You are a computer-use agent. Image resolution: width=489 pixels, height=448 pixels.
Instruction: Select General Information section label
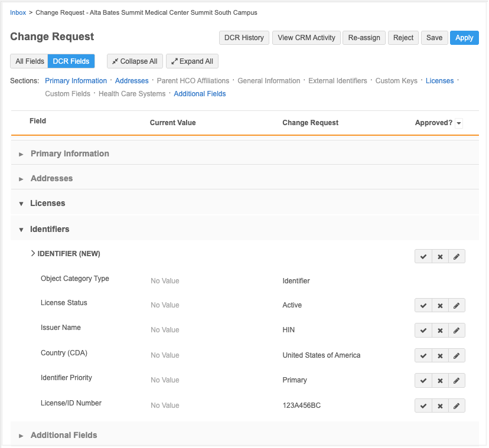(x=269, y=81)
